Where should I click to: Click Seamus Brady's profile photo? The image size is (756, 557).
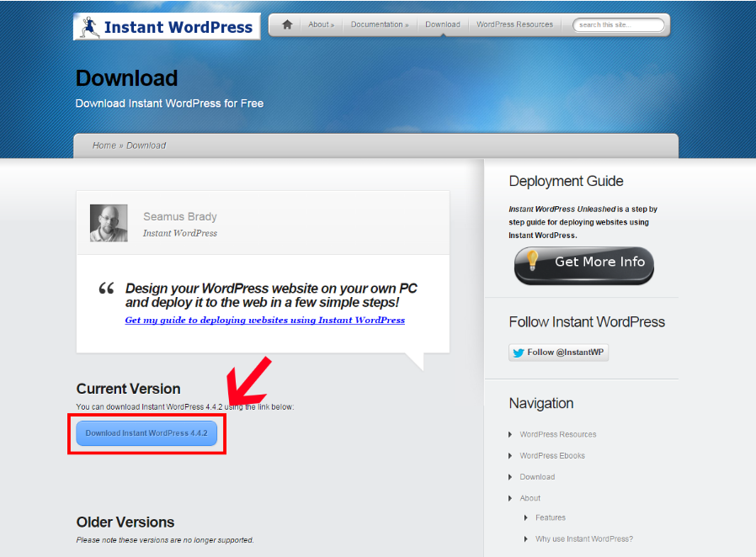point(109,223)
